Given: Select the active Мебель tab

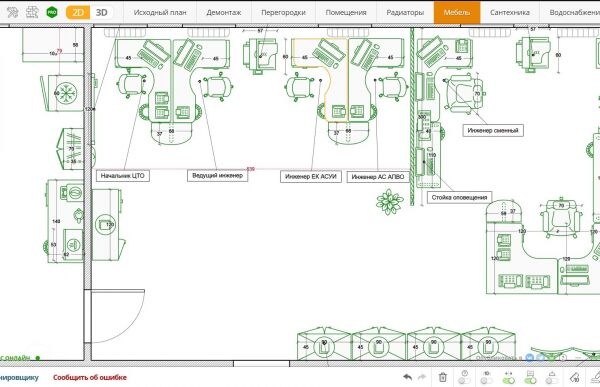Looking at the screenshot, I should (457, 13).
